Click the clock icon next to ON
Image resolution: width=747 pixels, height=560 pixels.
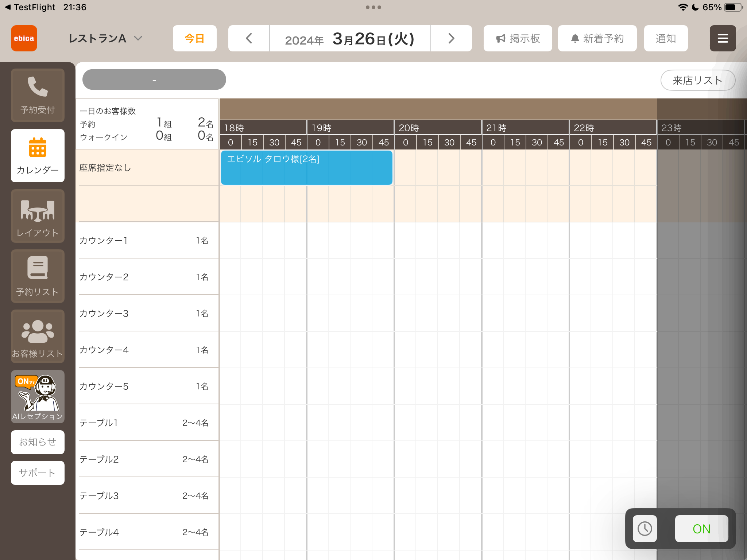(x=645, y=529)
